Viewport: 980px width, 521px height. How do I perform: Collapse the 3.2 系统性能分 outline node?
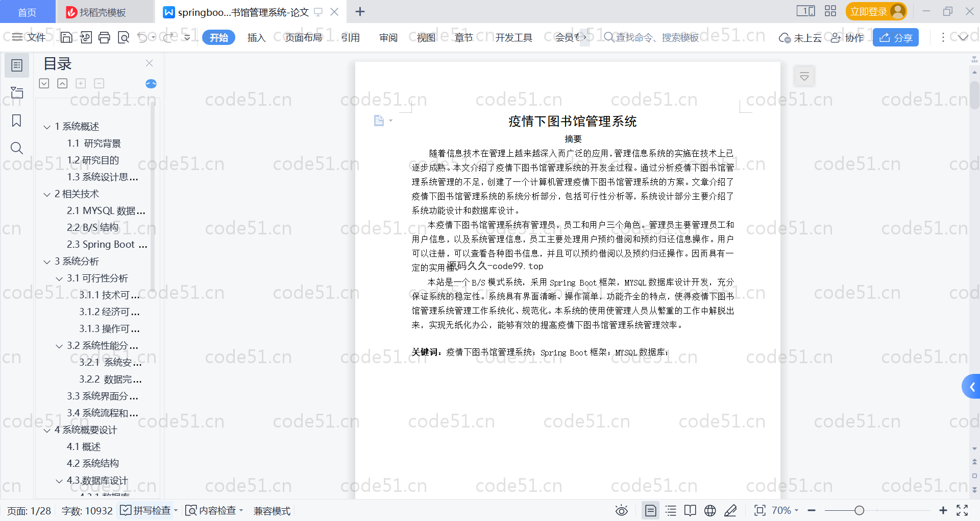[59, 346]
